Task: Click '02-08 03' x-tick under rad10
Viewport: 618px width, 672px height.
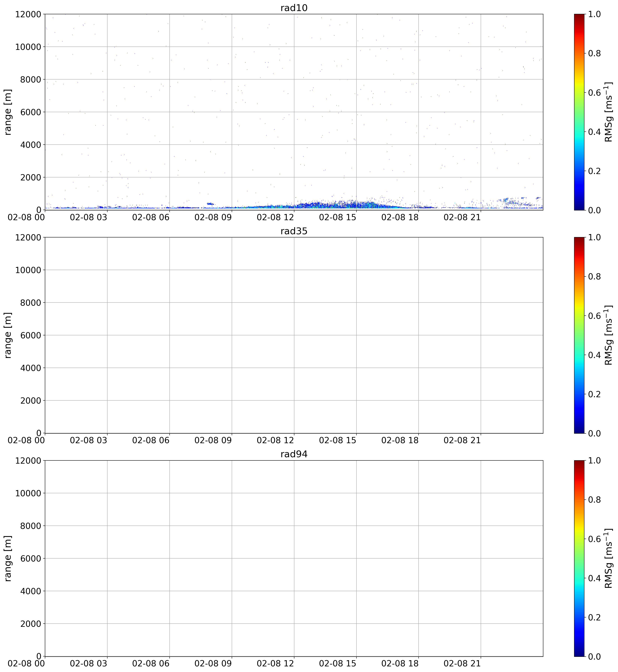Action: (x=89, y=217)
